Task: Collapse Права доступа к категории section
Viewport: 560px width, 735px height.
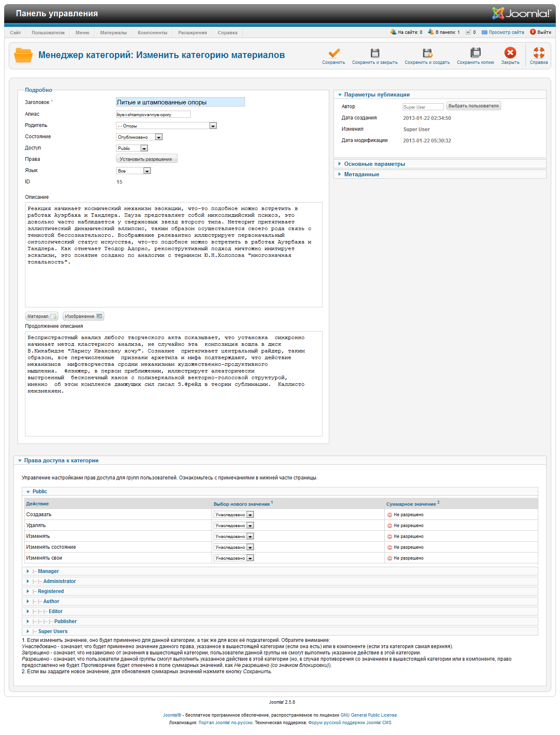Action: coord(280,461)
